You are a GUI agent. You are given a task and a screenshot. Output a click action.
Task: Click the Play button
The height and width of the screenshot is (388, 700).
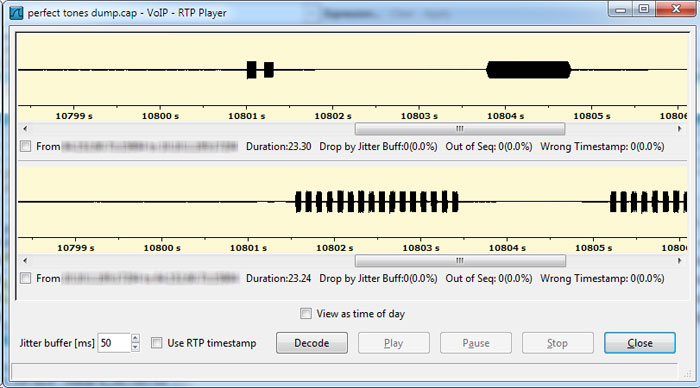click(394, 343)
